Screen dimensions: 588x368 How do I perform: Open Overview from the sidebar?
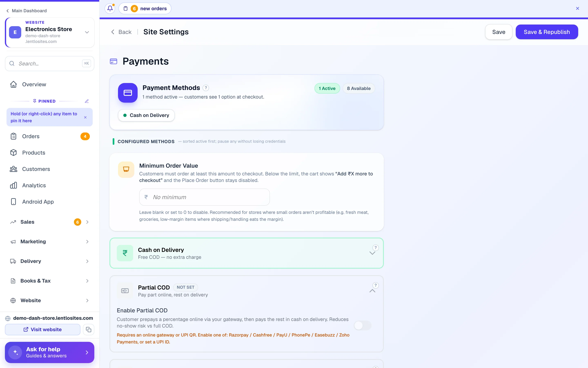(50, 84)
